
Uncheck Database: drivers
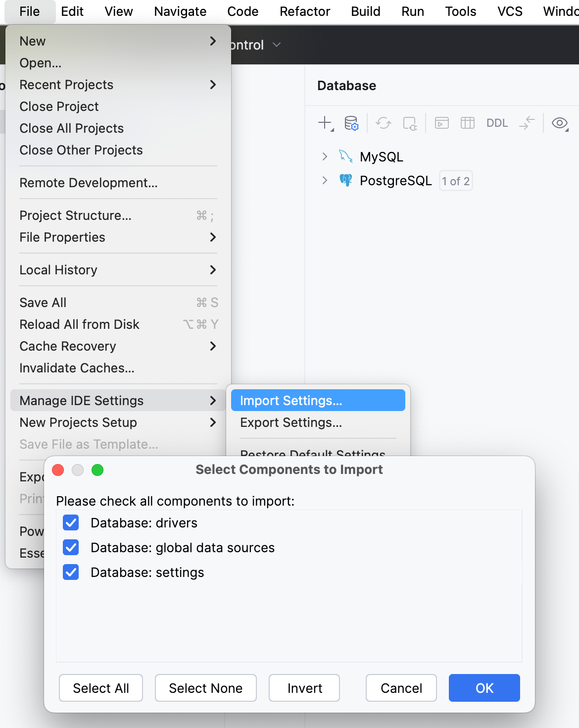[71, 522]
